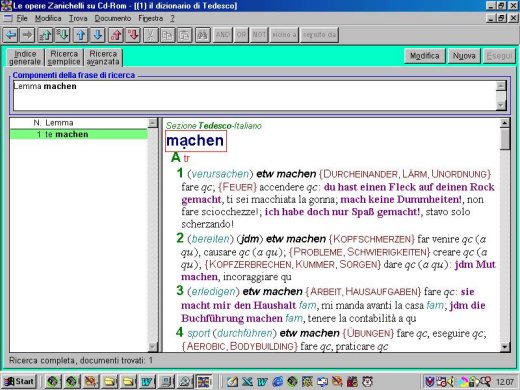
Task: Click the '(durchführen)' sense label
Action: click(x=245, y=333)
